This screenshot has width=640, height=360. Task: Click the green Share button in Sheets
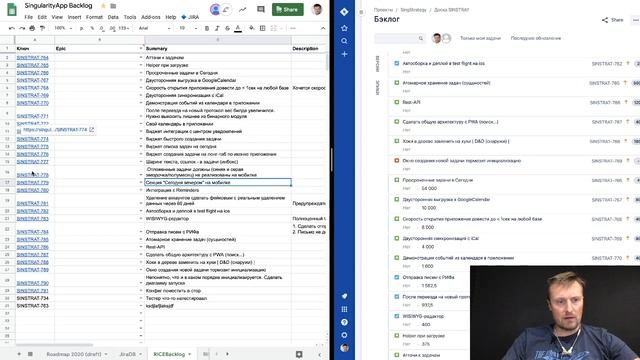coord(288,9)
